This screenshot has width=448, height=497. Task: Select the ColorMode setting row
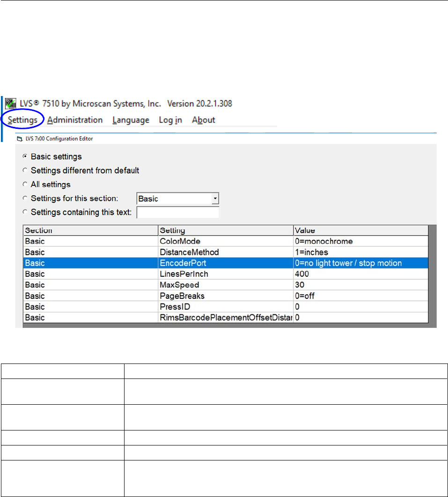(x=226, y=241)
